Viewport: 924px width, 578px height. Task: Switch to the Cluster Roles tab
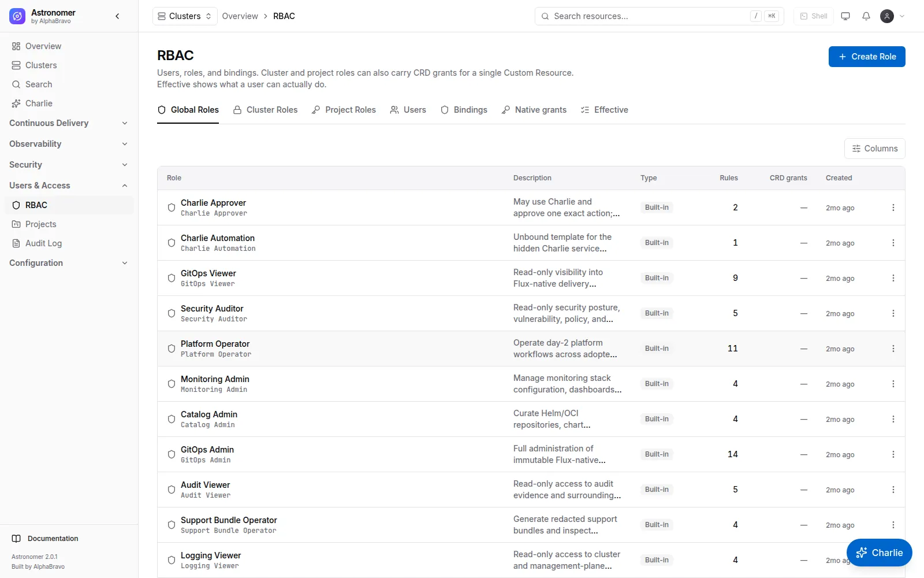(x=265, y=110)
